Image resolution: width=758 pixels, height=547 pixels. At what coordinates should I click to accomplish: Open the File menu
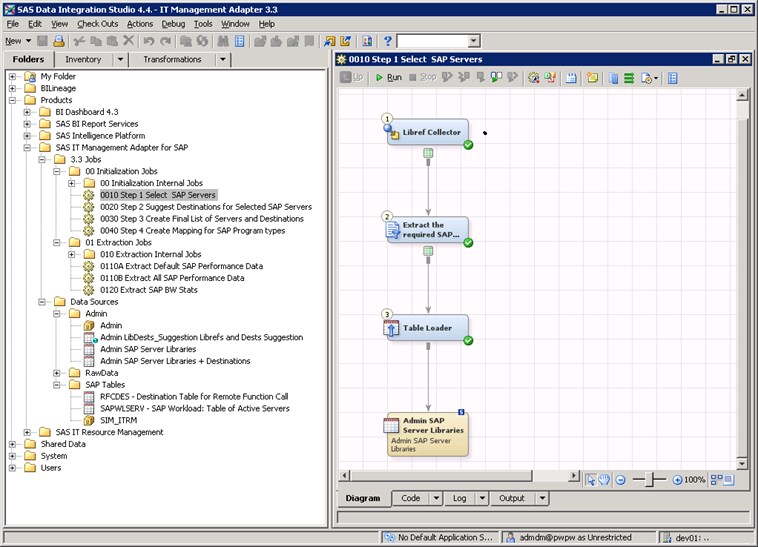point(13,24)
